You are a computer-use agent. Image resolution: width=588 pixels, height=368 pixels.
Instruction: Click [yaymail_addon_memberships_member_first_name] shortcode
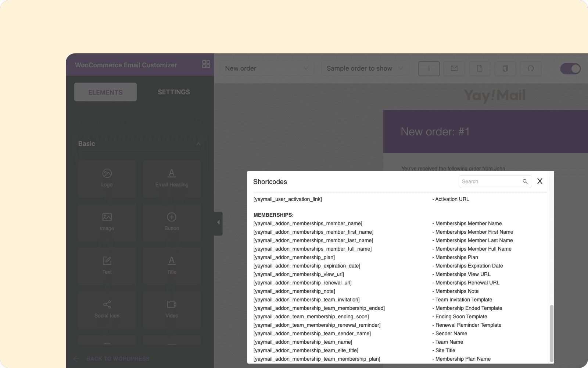click(x=313, y=232)
